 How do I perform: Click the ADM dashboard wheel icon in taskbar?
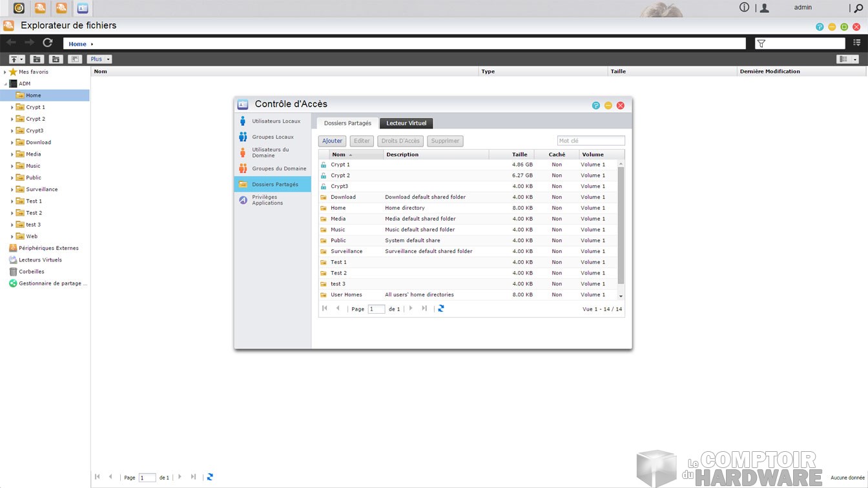click(x=19, y=8)
